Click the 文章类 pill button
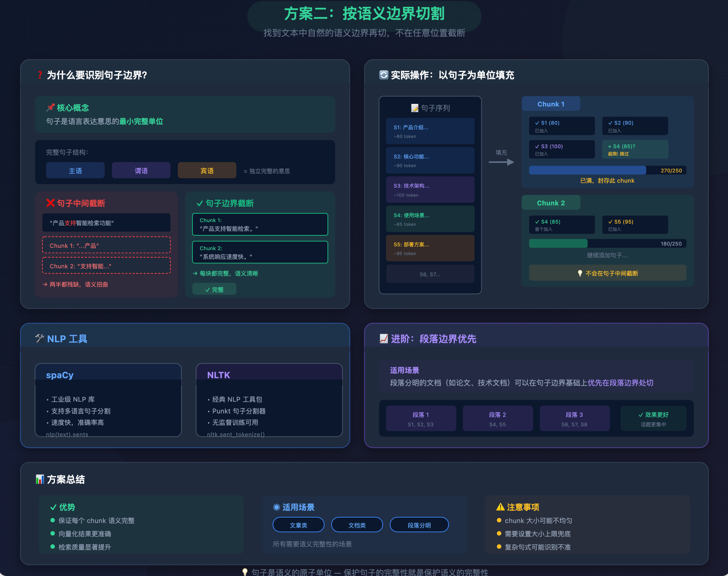The height and width of the screenshot is (576, 728). click(x=298, y=525)
